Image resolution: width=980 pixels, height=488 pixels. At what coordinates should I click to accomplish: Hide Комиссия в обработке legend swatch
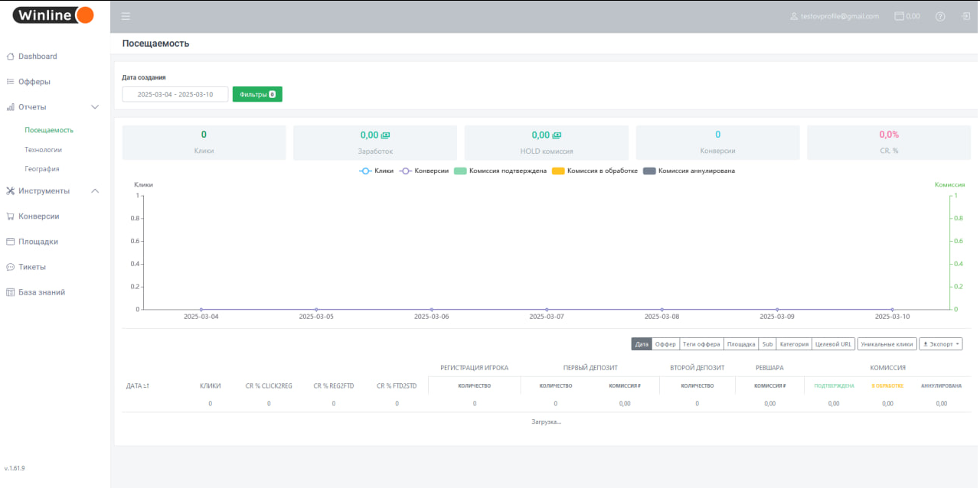coord(558,171)
